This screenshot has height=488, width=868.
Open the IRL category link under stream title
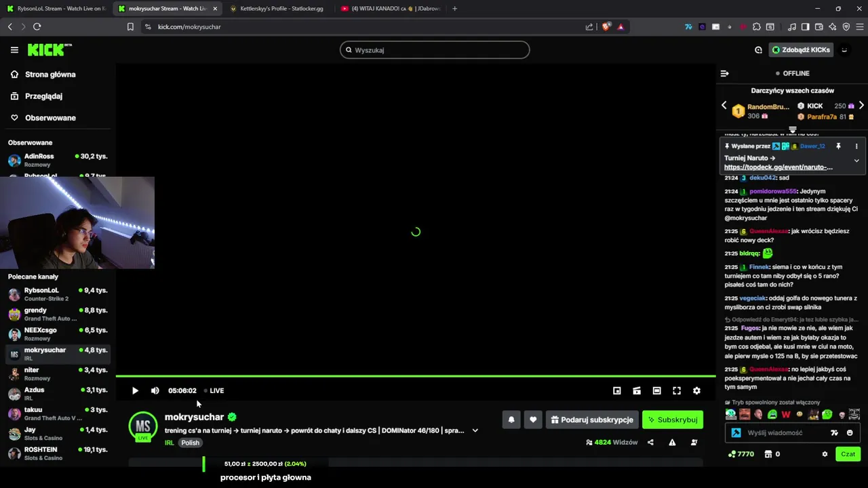pos(170,443)
